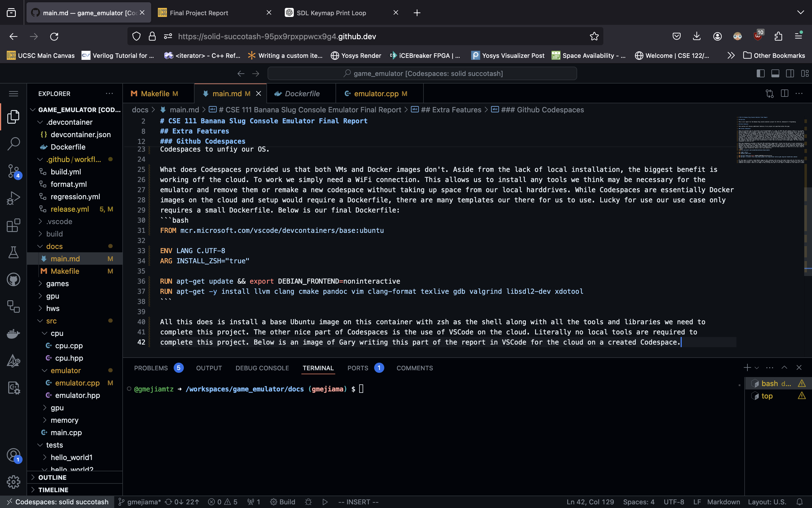Open cpu.cpp in the file tree
The height and width of the screenshot is (508, 812).
(x=69, y=346)
